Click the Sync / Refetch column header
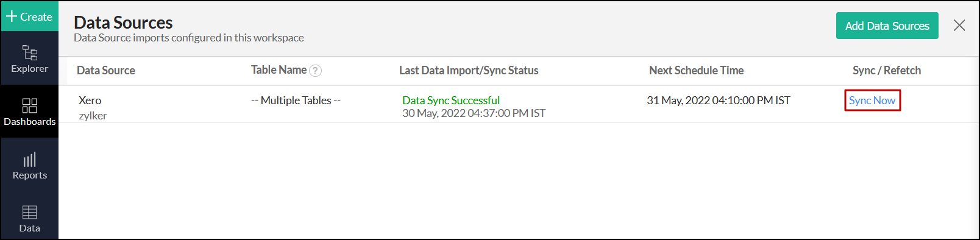980x240 pixels. pyautogui.click(x=887, y=71)
